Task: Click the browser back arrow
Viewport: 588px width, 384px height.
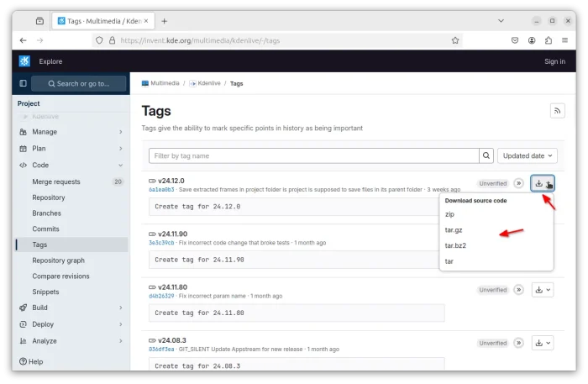Action: pos(24,40)
